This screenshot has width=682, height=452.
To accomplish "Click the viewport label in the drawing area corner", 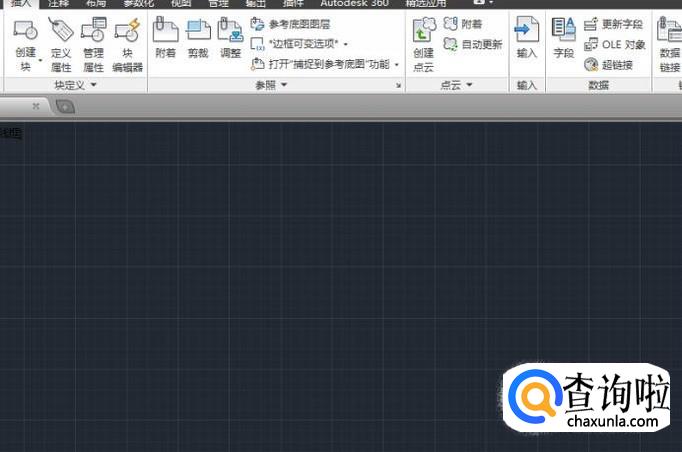I will click(11, 133).
